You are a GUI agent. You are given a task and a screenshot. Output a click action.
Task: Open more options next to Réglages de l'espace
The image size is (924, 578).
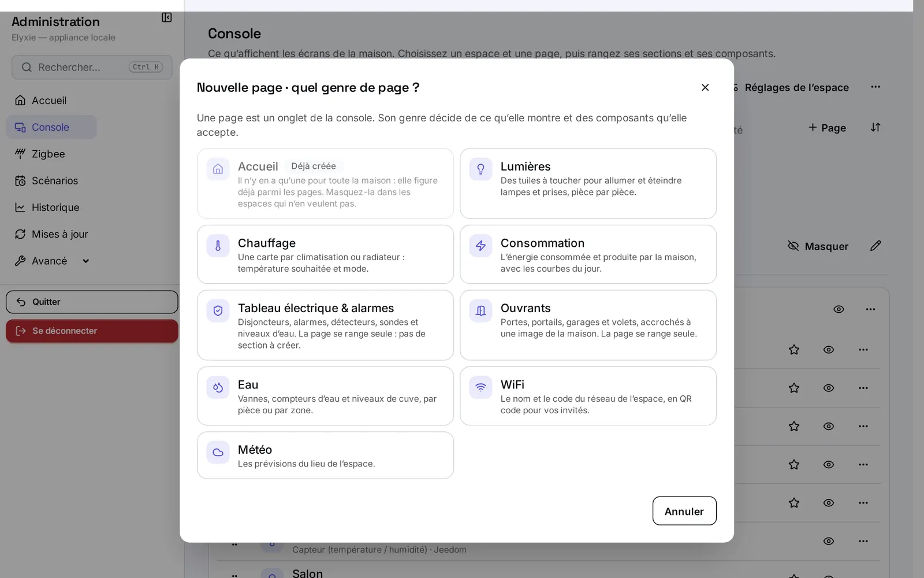coord(875,87)
